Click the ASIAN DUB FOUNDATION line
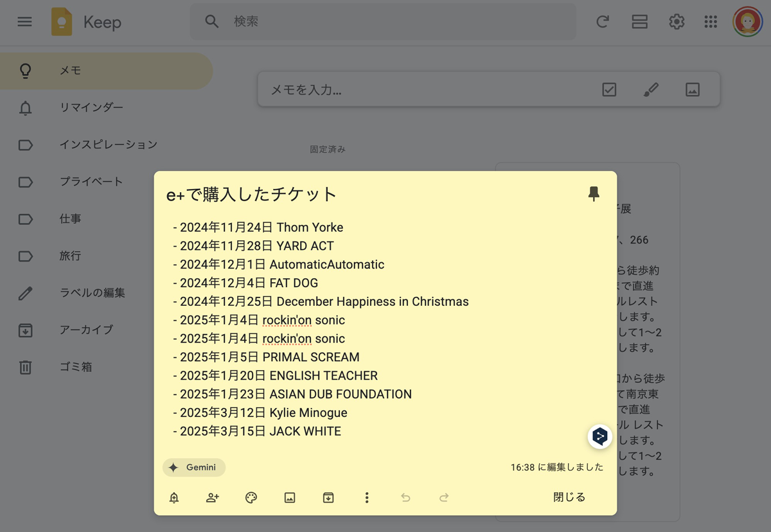This screenshot has width=771, height=532. coord(292,395)
